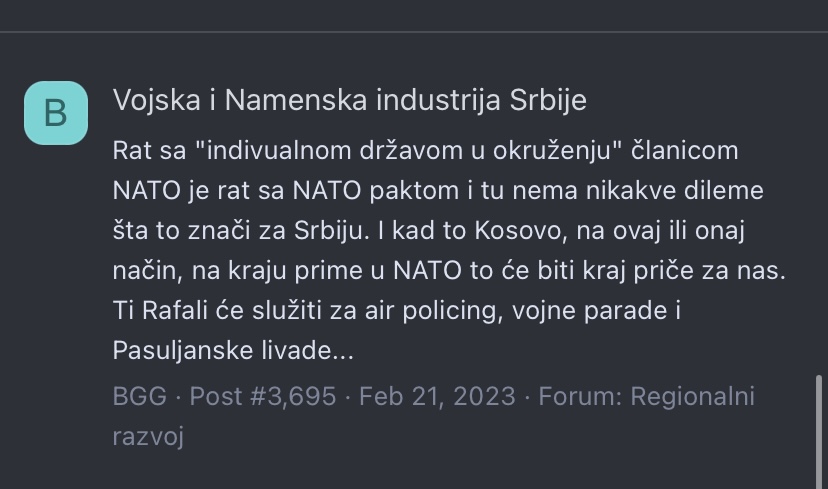Viewport: 828px width, 489px height.
Task: Click the horizontal divider above the post
Action: [414, 32]
